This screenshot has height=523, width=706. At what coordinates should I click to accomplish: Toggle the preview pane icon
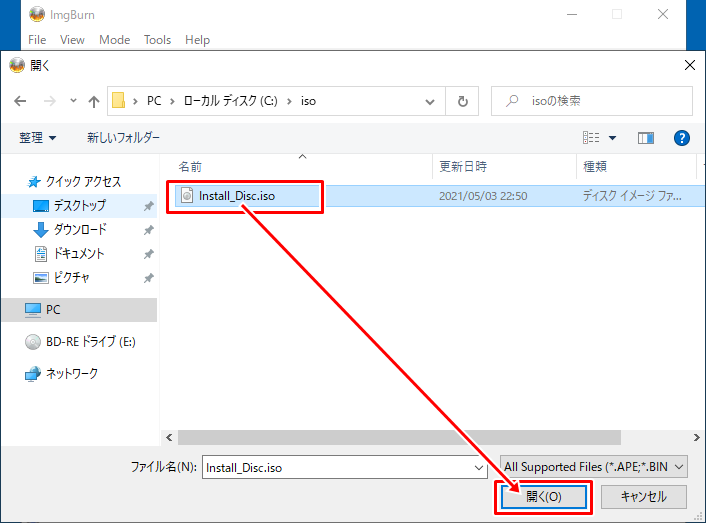point(645,138)
